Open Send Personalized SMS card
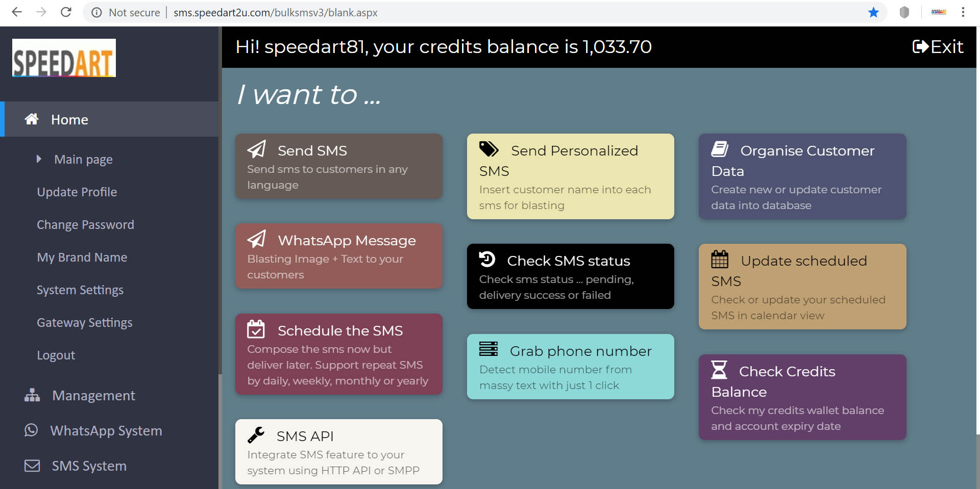Image resolution: width=980 pixels, height=489 pixels. [x=571, y=176]
